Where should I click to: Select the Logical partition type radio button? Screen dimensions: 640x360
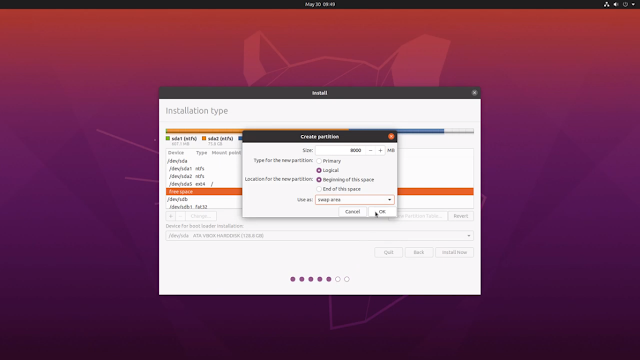point(319,170)
